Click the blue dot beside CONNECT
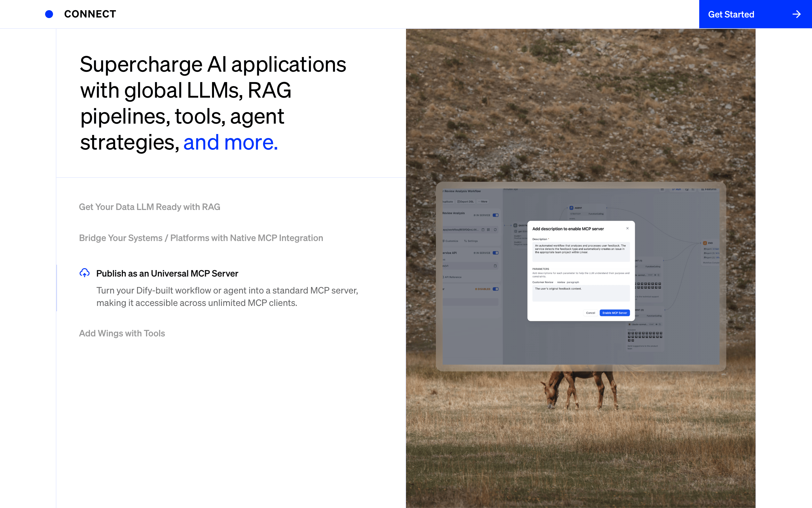The height and width of the screenshot is (508, 812). coord(49,14)
